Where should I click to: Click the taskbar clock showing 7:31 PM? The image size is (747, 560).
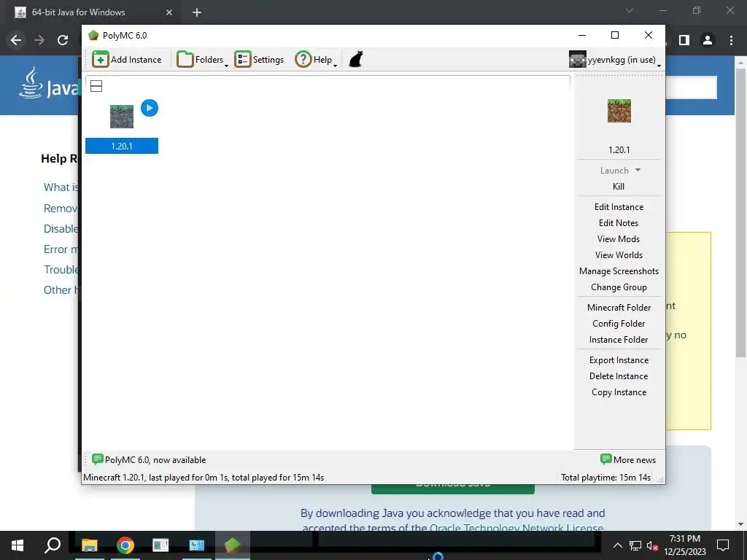(x=684, y=545)
